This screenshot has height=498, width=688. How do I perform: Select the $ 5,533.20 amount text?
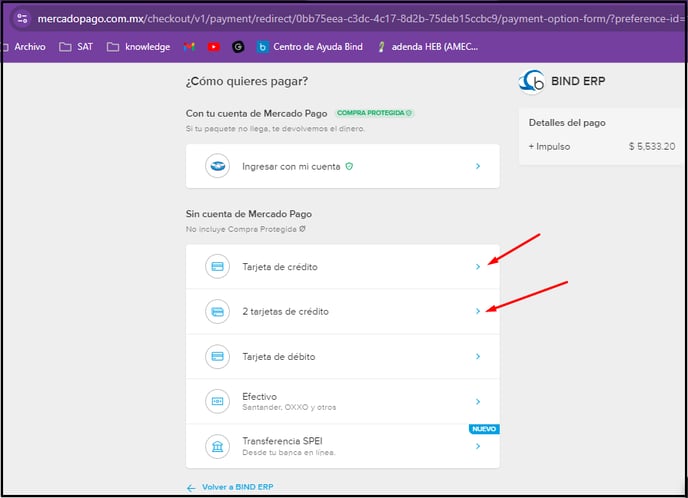pyautogui.click(x=652, y=147)
